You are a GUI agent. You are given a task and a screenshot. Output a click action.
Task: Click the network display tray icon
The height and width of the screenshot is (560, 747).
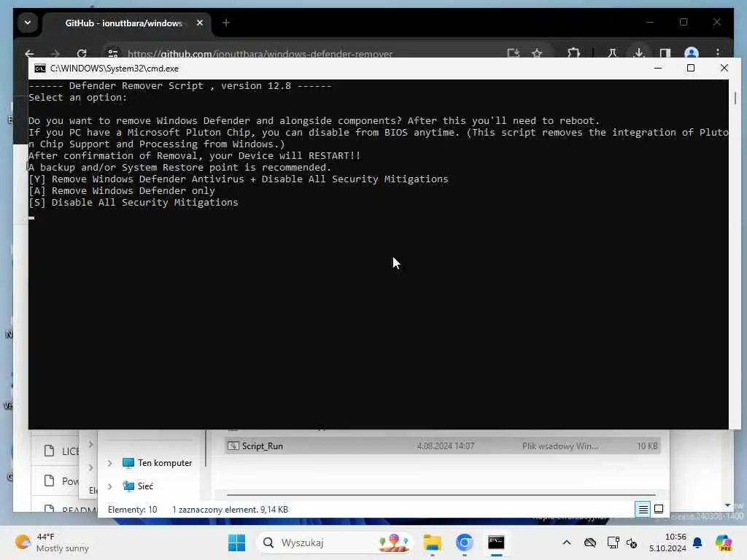613,542
